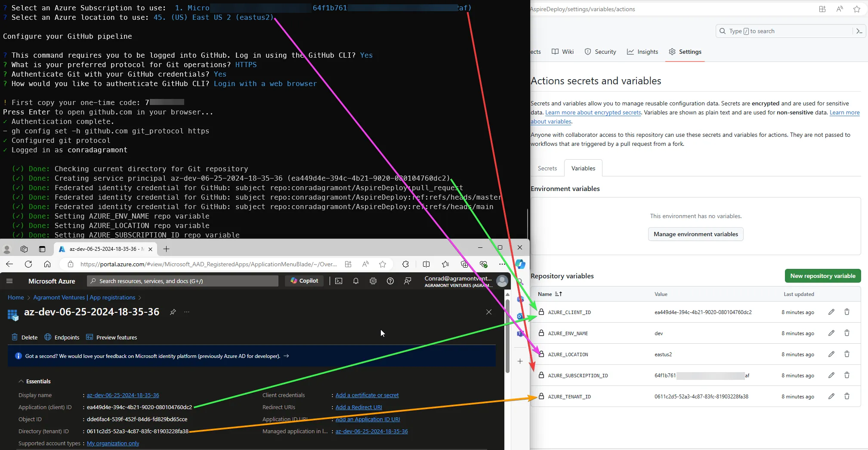Viewport: 868px width, 450px height.
Task: Open browser settings and more menu
Action: click(502, 264)
